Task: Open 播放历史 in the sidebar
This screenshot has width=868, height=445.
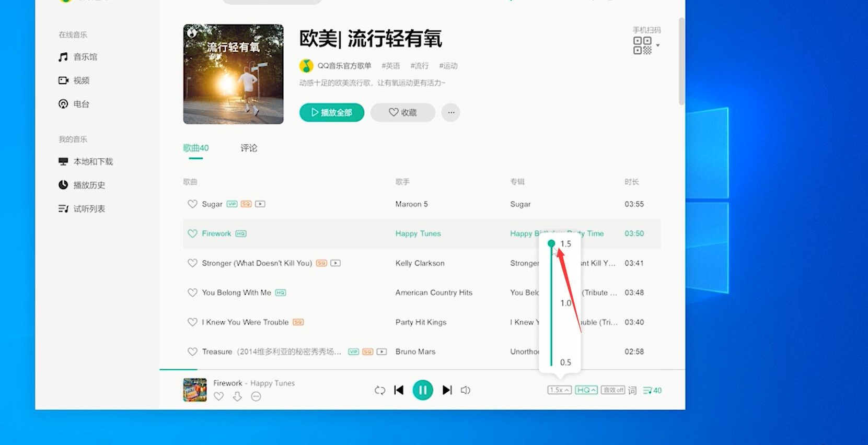Action: coord(82,185)
